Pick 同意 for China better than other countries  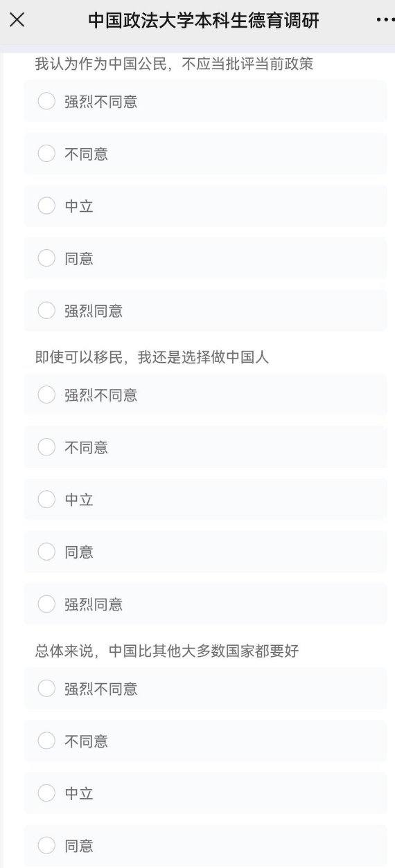[x=205, y=846]
